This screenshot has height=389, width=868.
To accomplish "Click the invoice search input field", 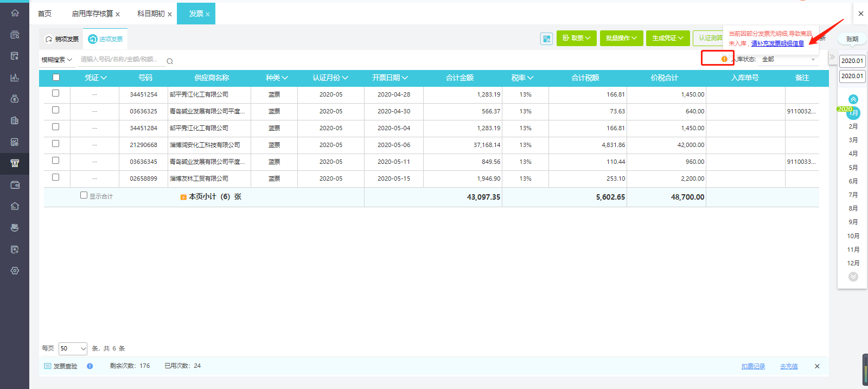I will click(x=122, y=60).
